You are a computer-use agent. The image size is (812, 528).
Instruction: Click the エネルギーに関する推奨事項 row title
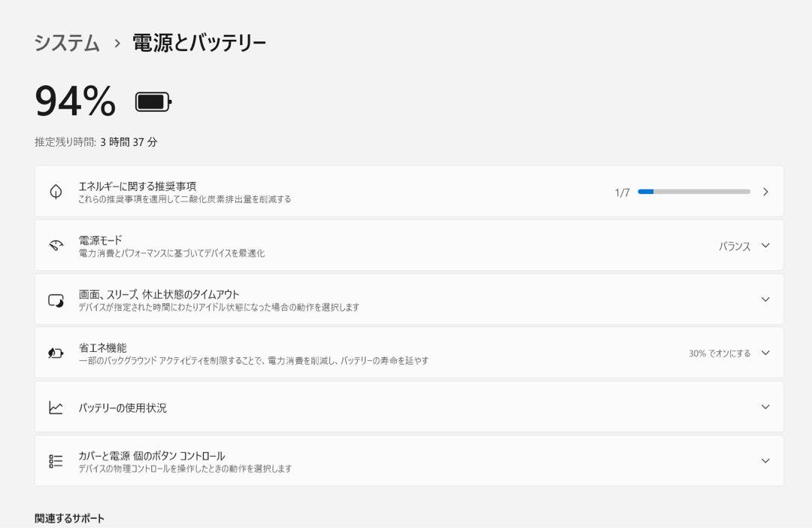(x=138, y=186)
